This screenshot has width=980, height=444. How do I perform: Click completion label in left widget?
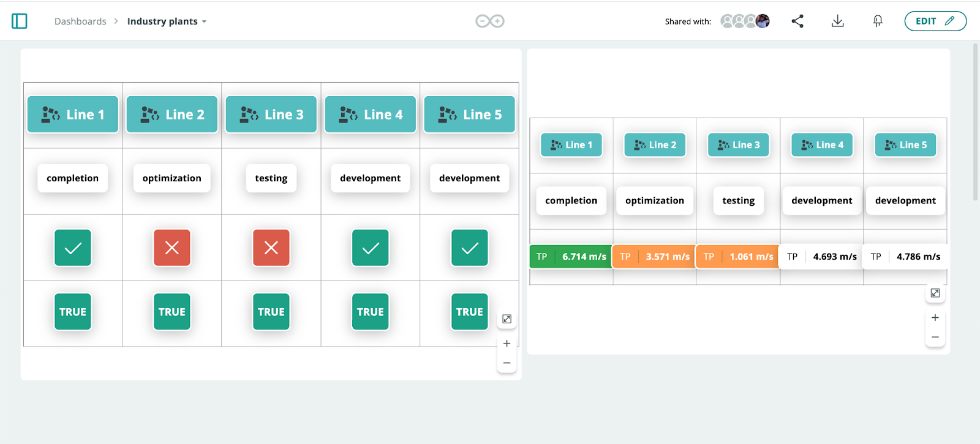(x=73, y=178)
